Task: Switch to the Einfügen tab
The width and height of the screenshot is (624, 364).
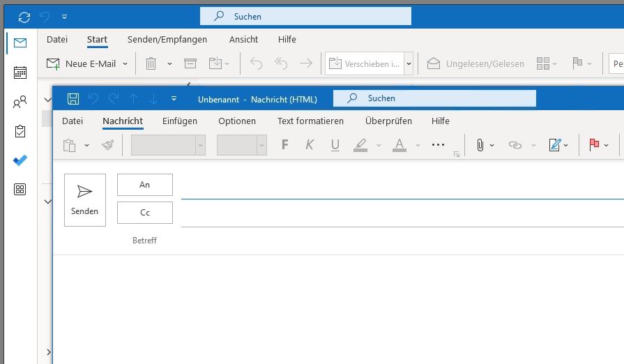Action: (x=180, y=121)
